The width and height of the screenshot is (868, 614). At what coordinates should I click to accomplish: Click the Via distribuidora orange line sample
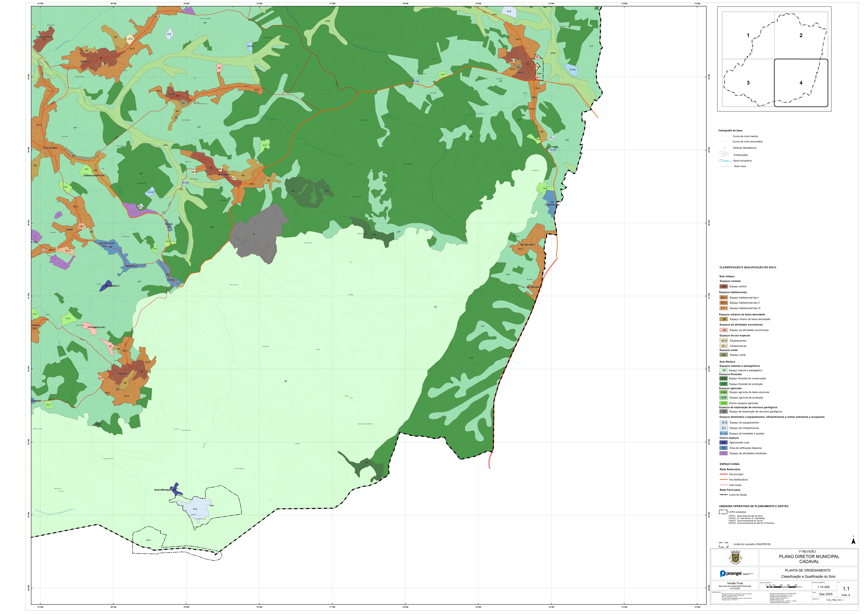724,479
